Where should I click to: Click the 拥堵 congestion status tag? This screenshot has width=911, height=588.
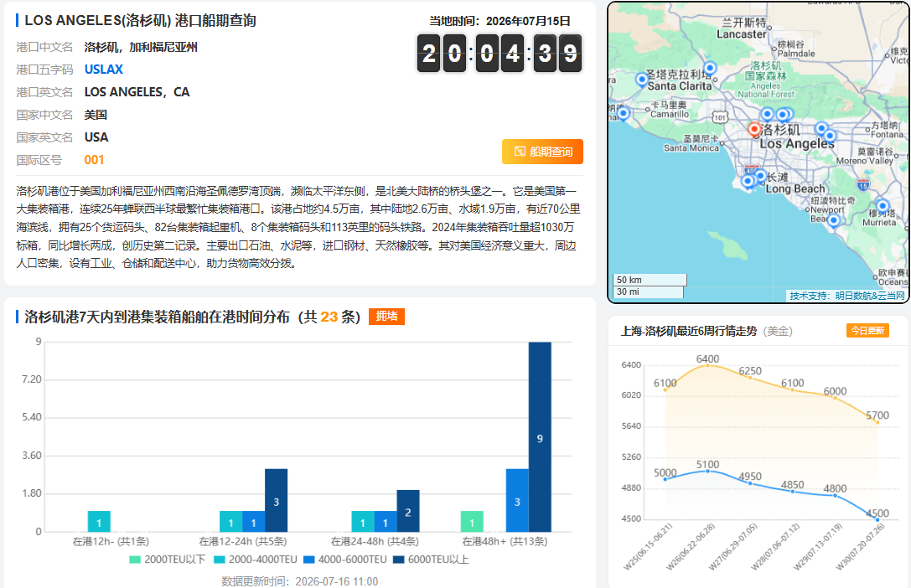tap(387, 317)
